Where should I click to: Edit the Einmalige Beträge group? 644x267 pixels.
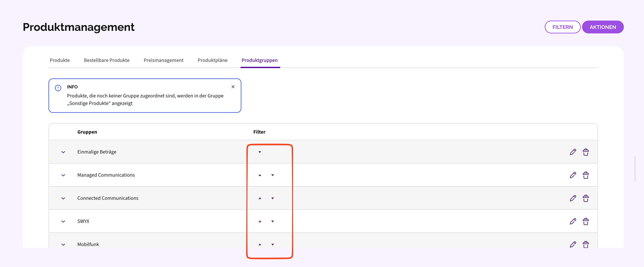point(573,152)
